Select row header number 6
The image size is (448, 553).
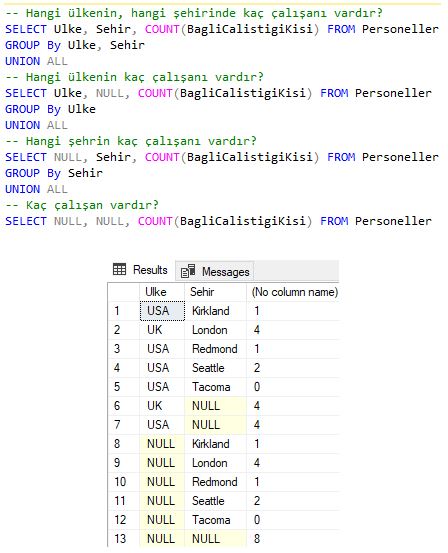pyautogui.click(x=124, y=406)
